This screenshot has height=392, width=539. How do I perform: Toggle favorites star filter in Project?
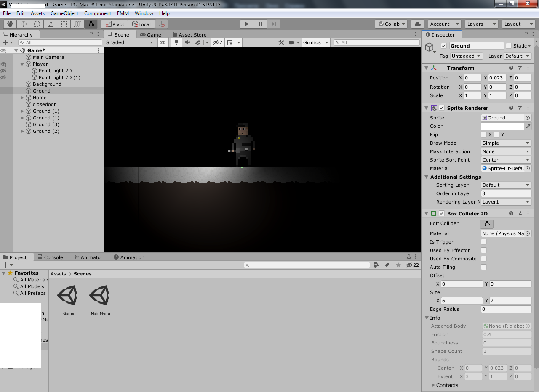pyautogui.click(x=398, y=265)
